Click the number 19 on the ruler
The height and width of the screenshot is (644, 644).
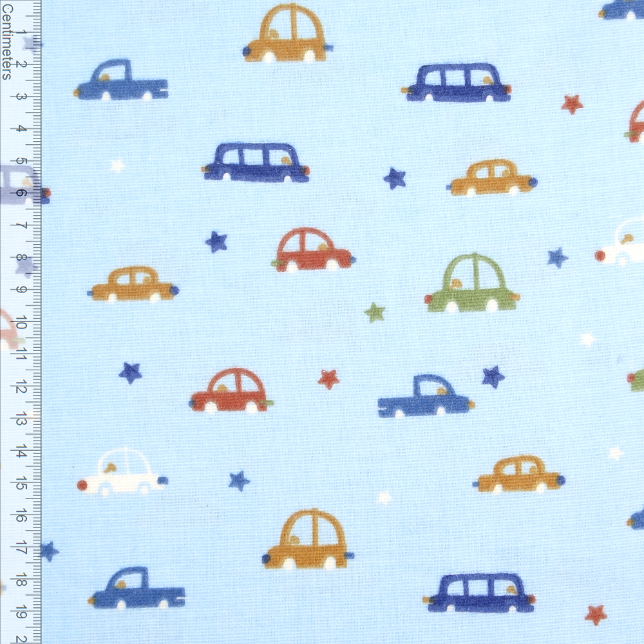21,613
